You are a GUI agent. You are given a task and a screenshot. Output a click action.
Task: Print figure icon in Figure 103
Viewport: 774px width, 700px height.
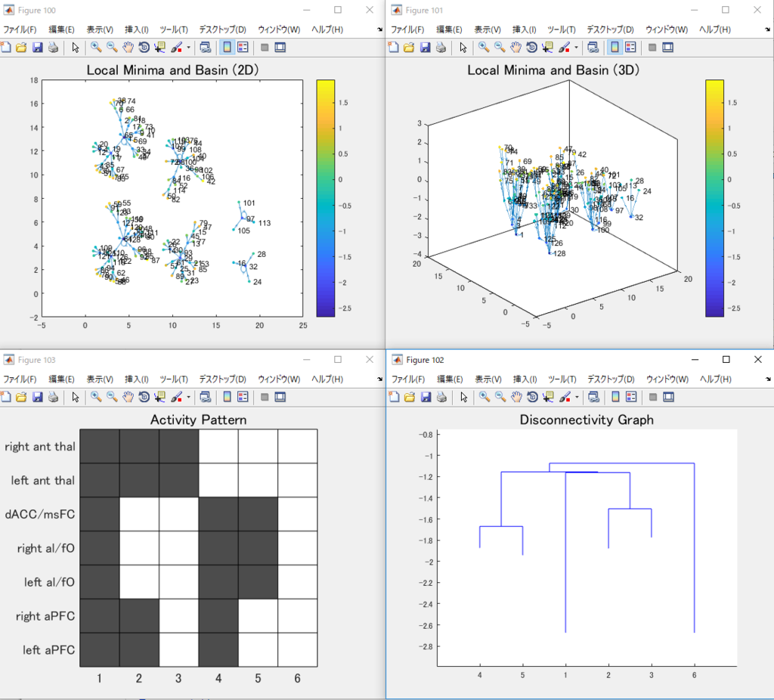pyautogui.click(x=54, y=397)
